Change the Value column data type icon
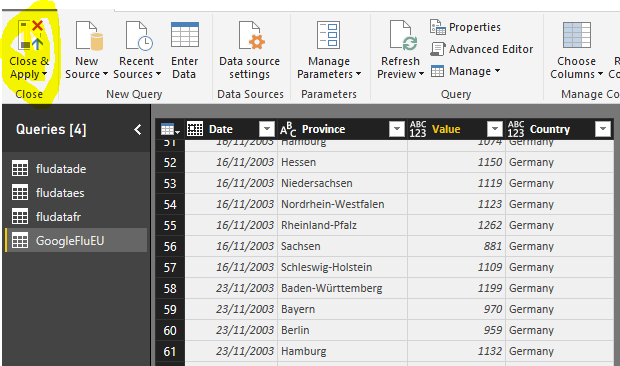This screenshot has width=620, height=366. pyautogui.click(x=418, y=129)
